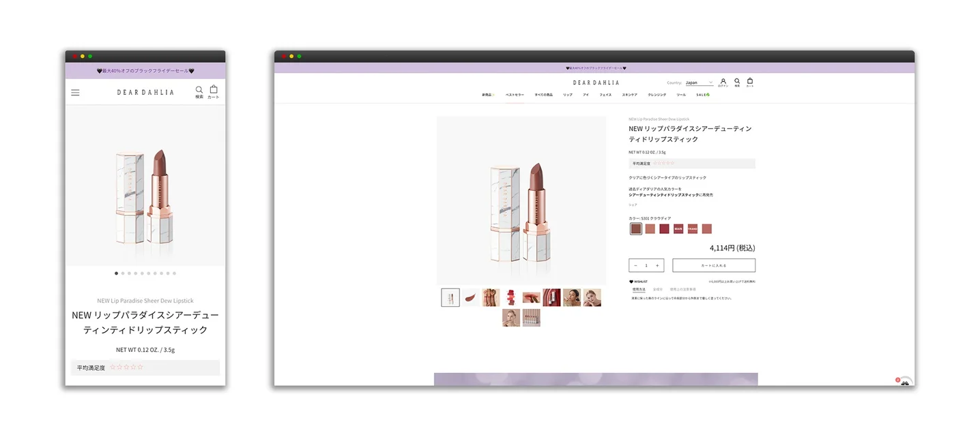980x435 pixels.
Task: Select the second light coral color swatch
Action: pyautogui.click(x=650, y=229)
